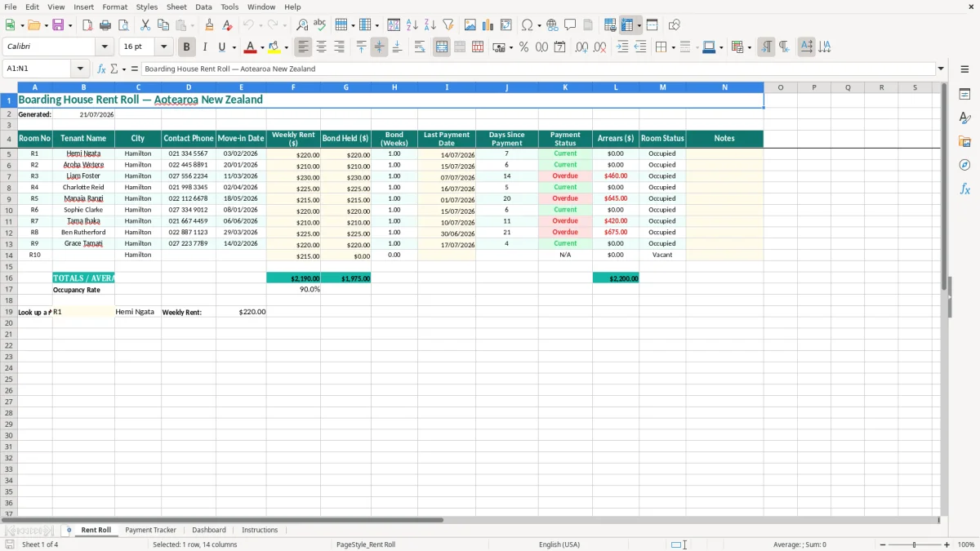Open the sidebar Navigator compass icon

(x=964, y=165)
